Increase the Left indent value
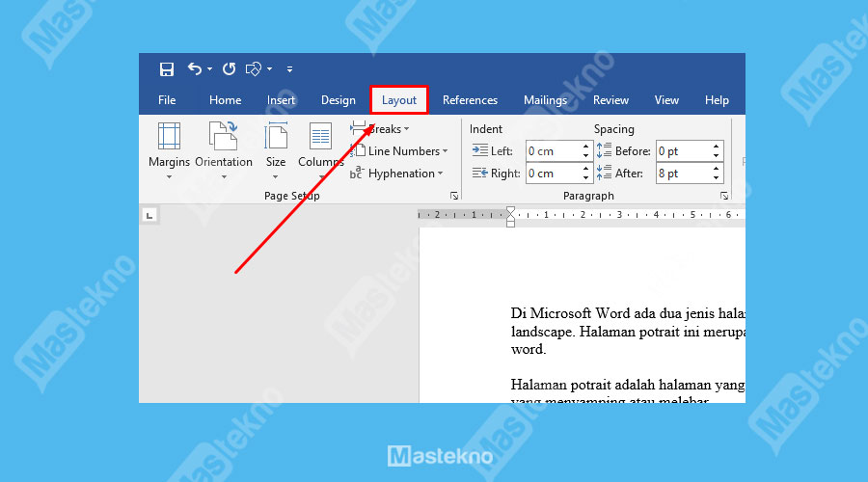 tap(585, 147)
